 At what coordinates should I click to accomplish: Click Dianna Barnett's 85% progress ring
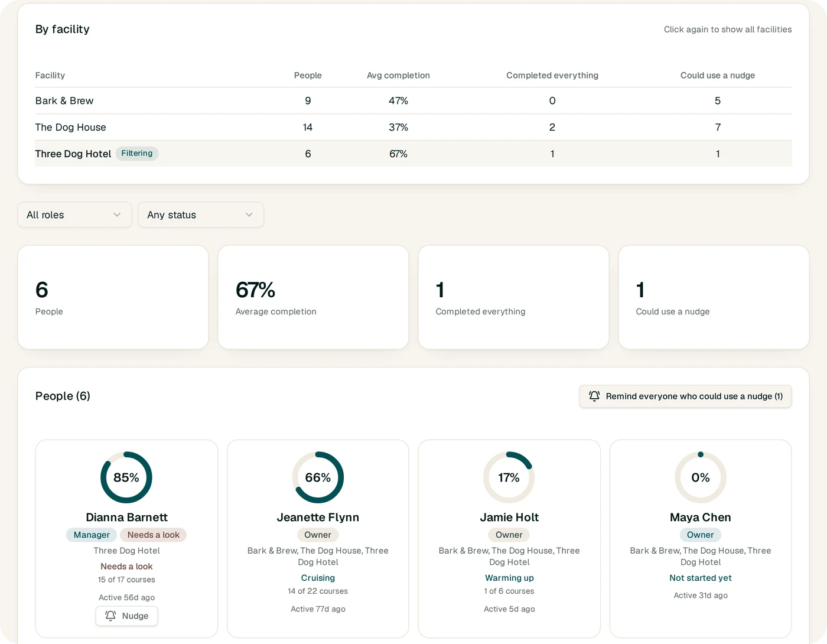pyautogui.click(x=126, y=477)
